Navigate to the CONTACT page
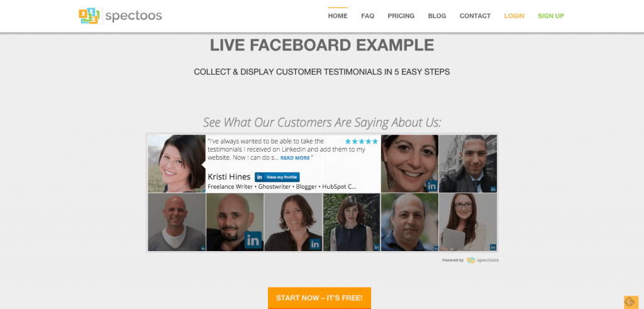The width and height of the screenshot is (644, 309). point(475,16)
